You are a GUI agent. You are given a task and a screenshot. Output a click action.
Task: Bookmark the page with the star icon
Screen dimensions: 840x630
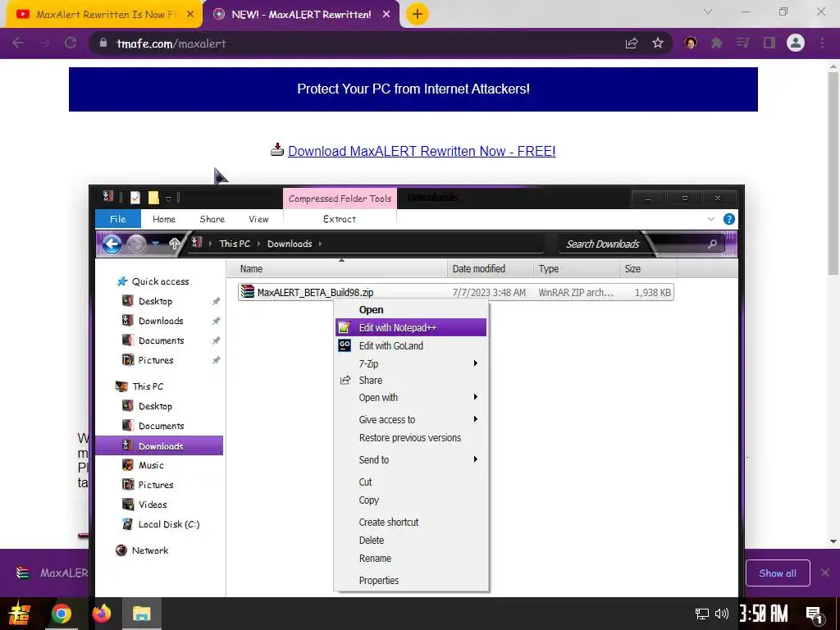point(658,43)
